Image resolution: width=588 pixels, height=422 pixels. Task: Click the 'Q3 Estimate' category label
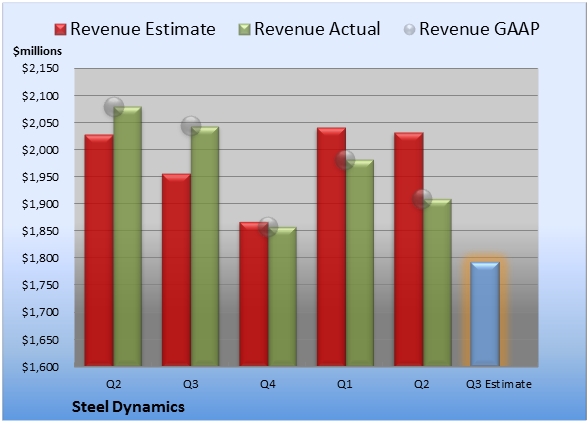[499, 384]
